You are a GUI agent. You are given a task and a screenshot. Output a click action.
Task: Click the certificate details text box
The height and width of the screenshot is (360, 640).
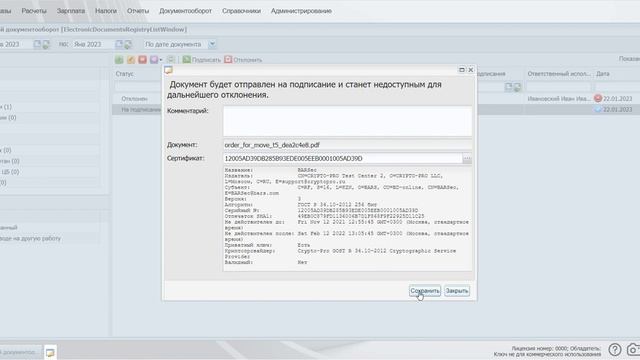[347, 218]
